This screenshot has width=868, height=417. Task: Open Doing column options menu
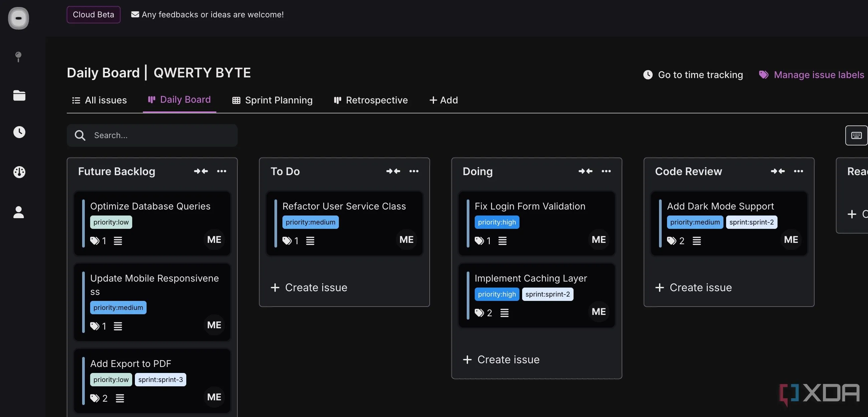click(x=606, y=171)
